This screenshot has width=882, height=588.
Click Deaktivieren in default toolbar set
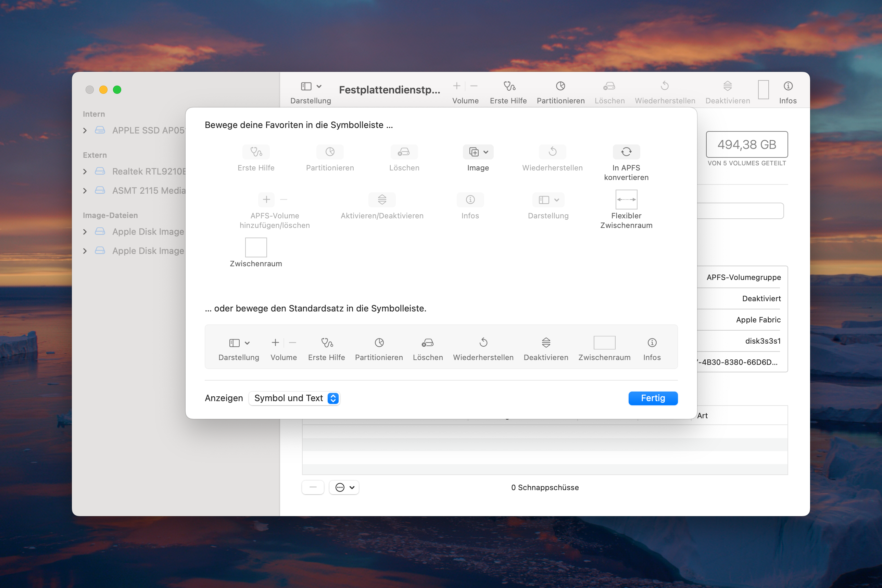coord(546,349)
